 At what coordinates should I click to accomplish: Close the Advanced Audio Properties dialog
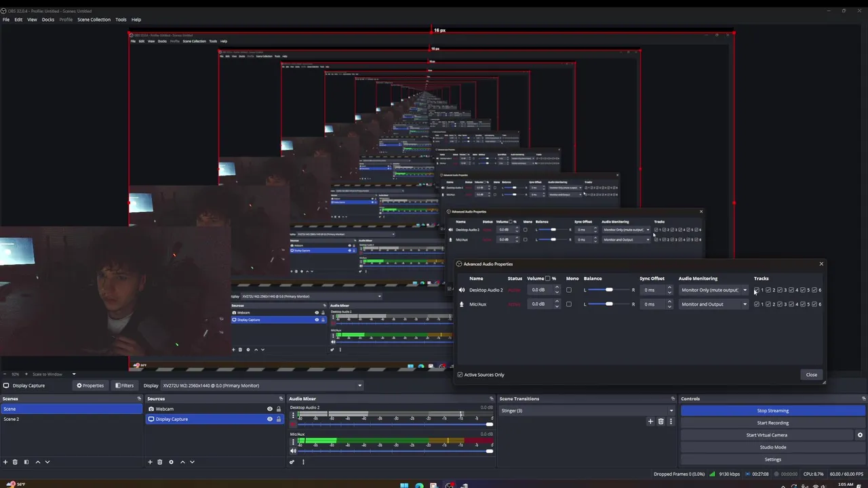812,375
